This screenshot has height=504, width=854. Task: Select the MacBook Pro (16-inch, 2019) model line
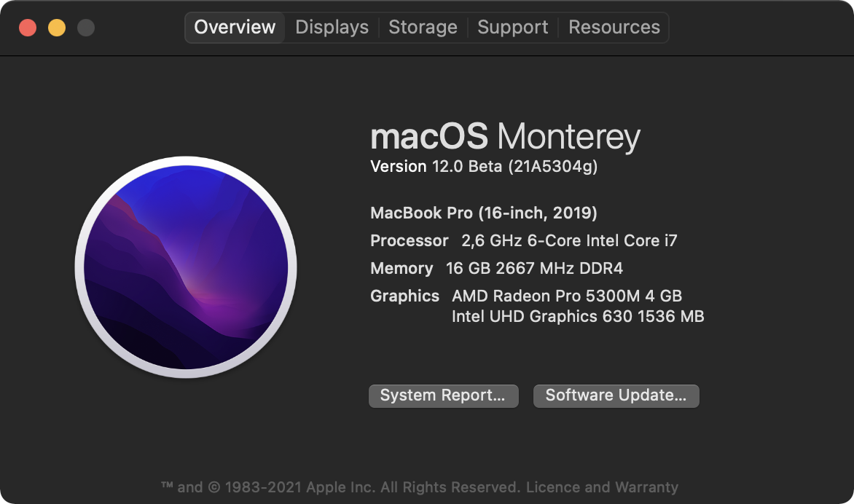coord(484,213)
